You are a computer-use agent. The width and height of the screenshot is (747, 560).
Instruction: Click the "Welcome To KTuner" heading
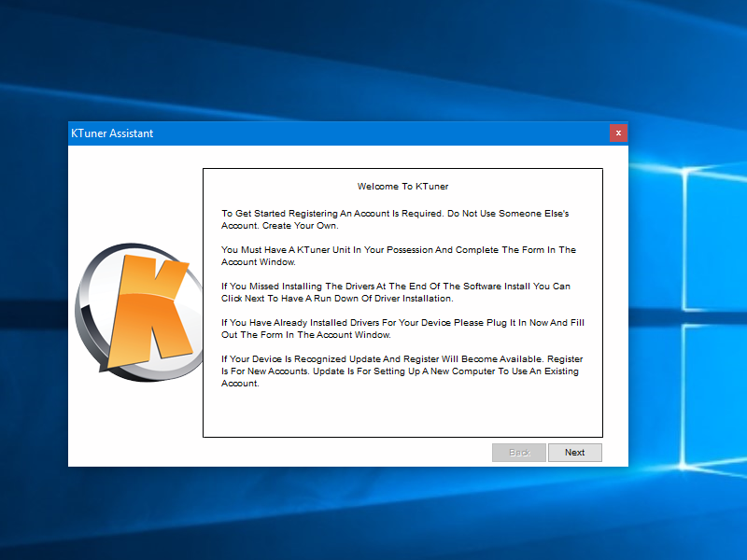coord(402,186)
